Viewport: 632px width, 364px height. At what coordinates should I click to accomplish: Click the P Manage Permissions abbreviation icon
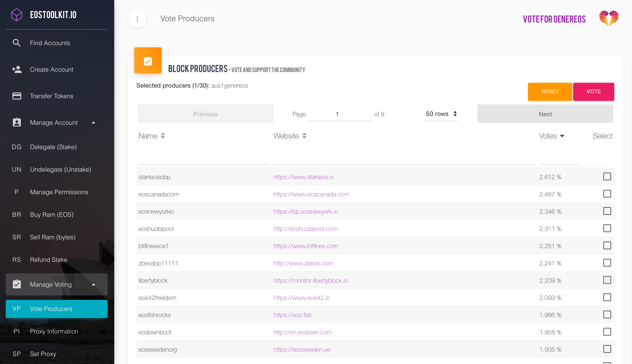click(x=17, y=192)
